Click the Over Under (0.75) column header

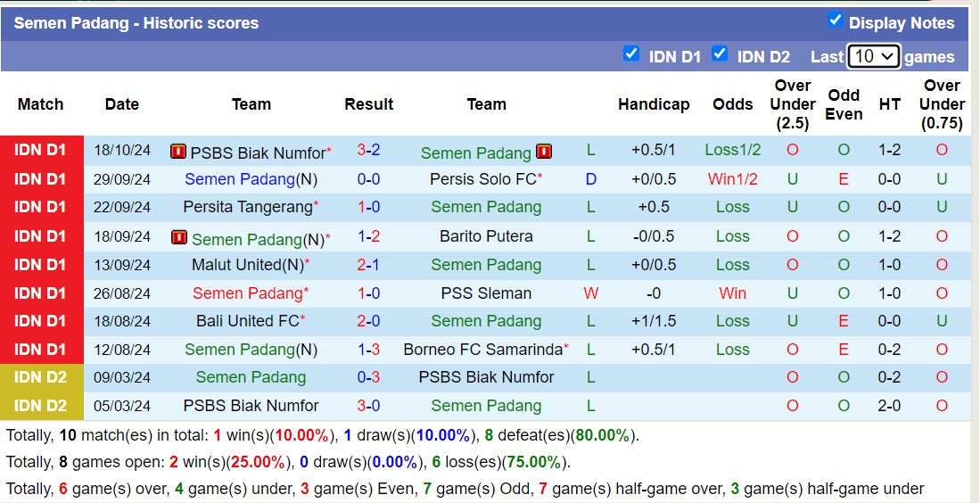[x=942, y=104]
